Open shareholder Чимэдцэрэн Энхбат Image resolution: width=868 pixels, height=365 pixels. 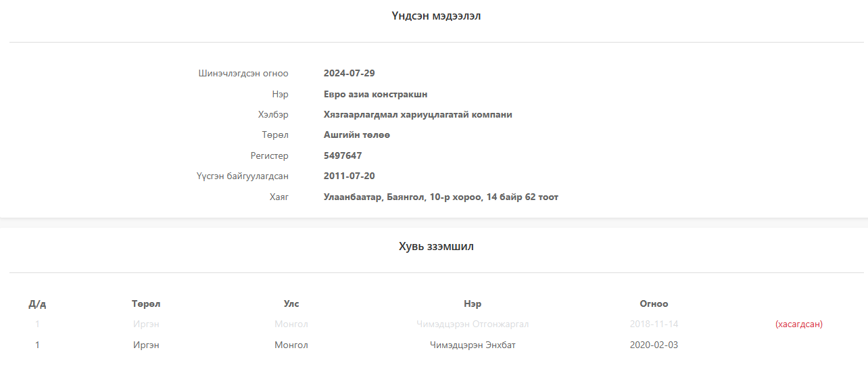click(473, 345)
